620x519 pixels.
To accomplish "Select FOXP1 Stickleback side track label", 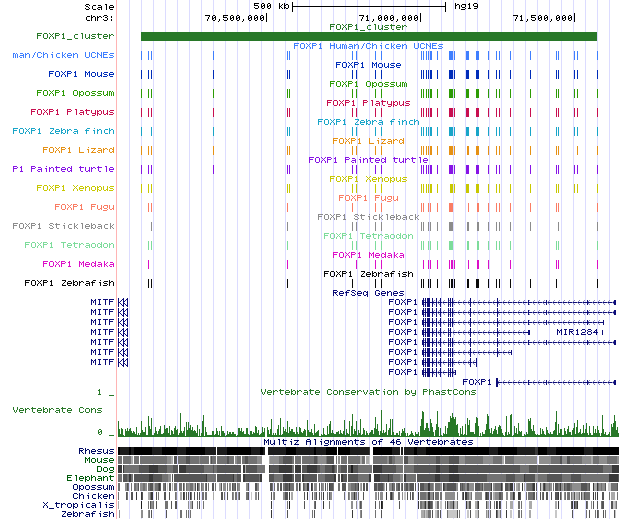I will [x=63, y=226].
